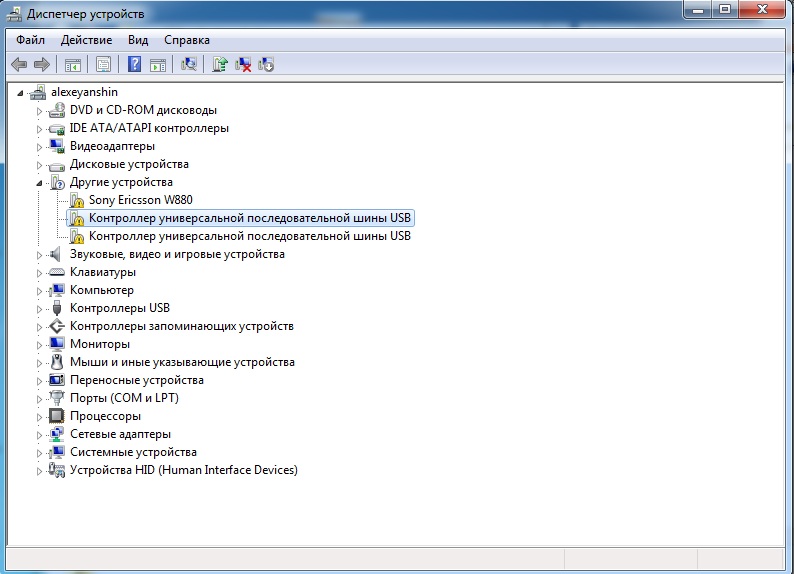The width and height of the screenshot is (794, 574).
Task: Select the last unhighlighted Контроллер шины USB entry
Action: 250,236
